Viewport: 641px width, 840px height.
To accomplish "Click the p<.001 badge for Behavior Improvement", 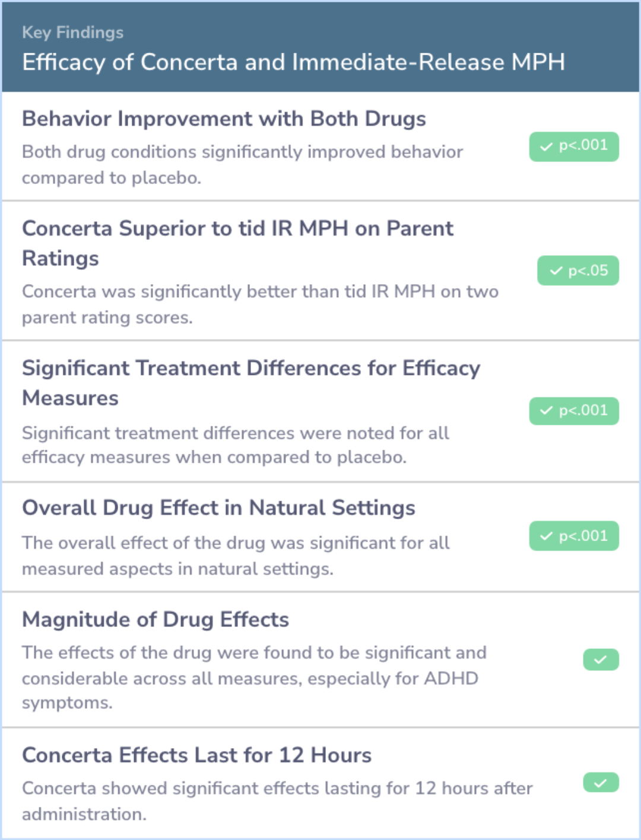I will tap(574, 147).
